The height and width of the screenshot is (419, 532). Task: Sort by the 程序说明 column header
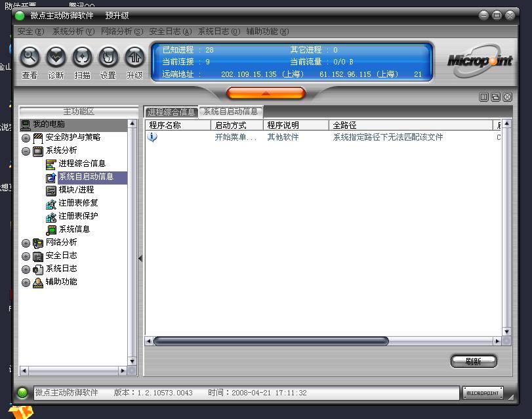pyautogui.click(x=297, y=125)
